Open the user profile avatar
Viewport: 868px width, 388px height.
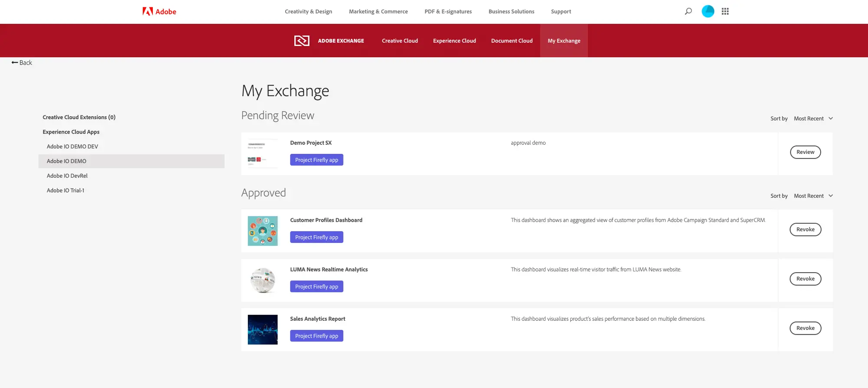[x=708, y=11]
